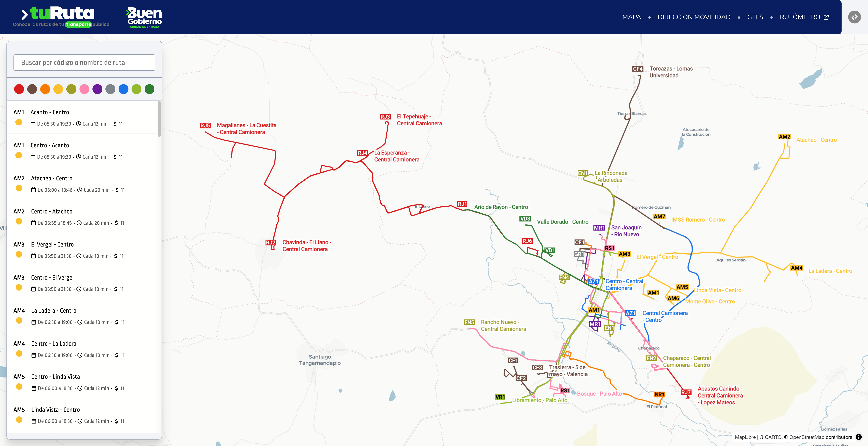Click the VR1 Libramiento route badge
This screenshot has width=868, height=446.
tap(500, 397)
